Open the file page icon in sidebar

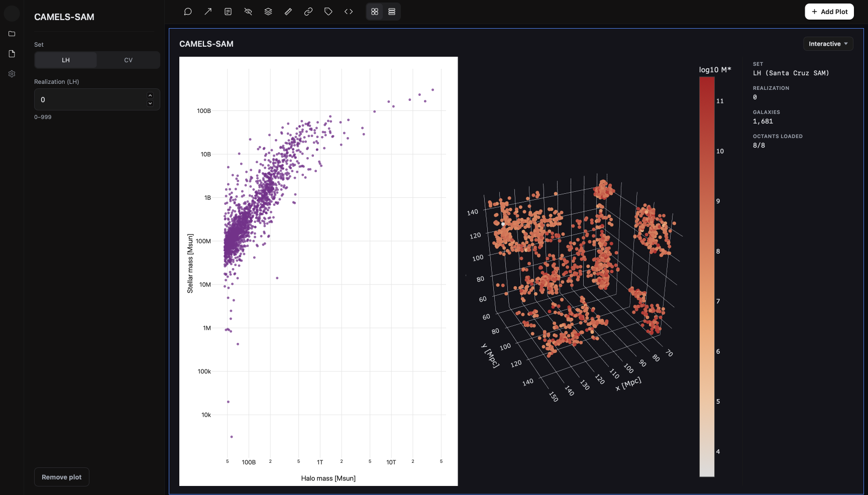[12, 54]
